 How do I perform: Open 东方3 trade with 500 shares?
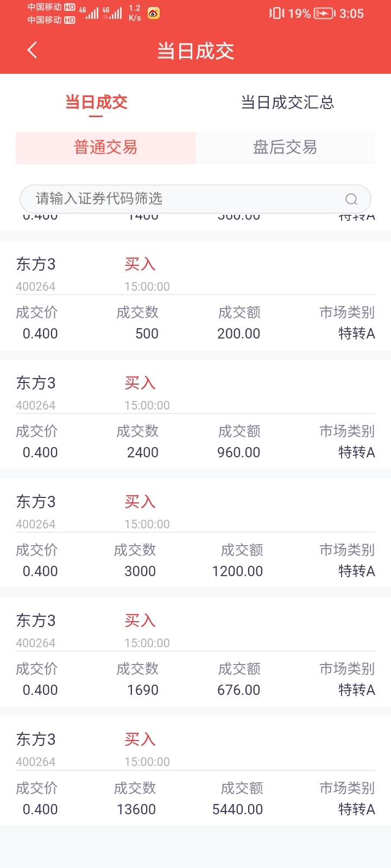[x=195, y=296]
